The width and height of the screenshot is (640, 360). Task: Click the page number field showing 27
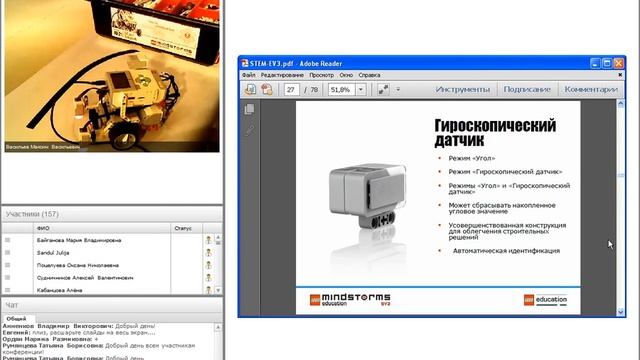point(291,89)
